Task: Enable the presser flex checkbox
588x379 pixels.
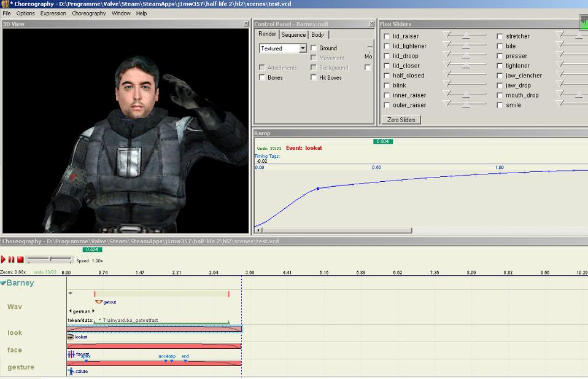Action: point(500,56)
